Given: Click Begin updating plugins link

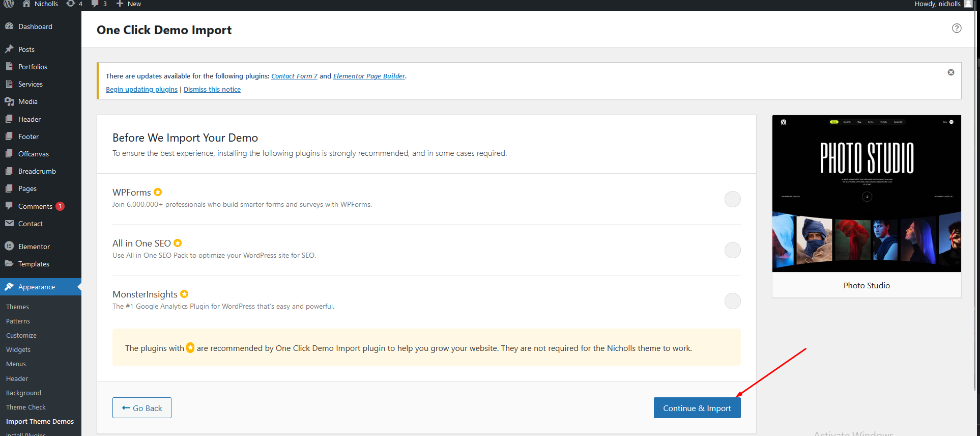Looking at the screenshot, I should [141, 89].
